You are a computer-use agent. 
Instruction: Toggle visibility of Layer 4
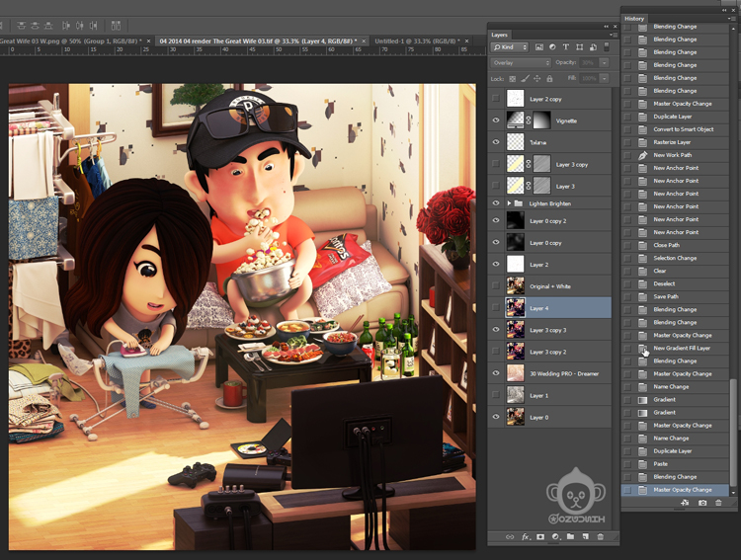(496, 307)
